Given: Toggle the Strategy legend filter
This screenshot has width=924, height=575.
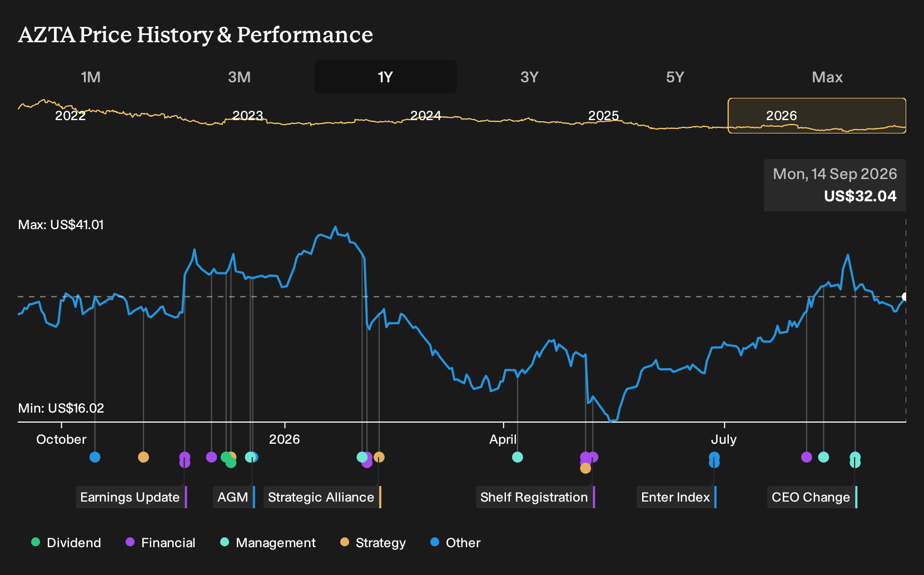Looking at the screenshot, I should pyautogui.click(x=373, y=543).
